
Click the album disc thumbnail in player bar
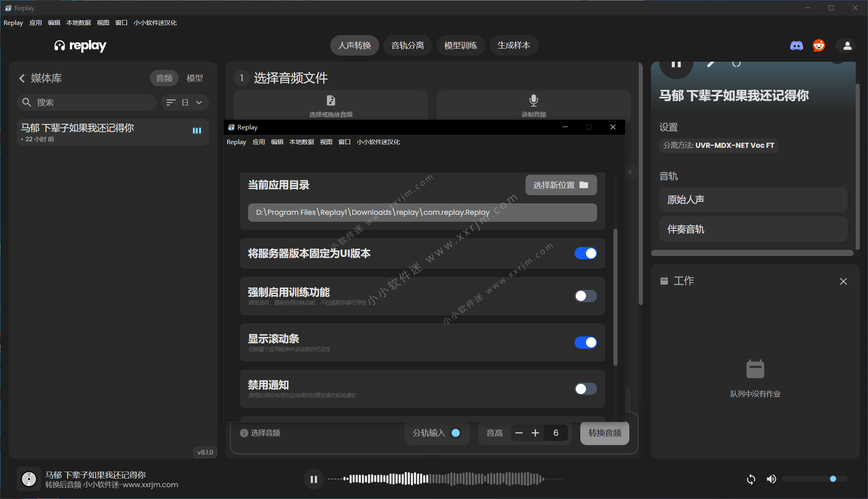(x=29, y=479)
